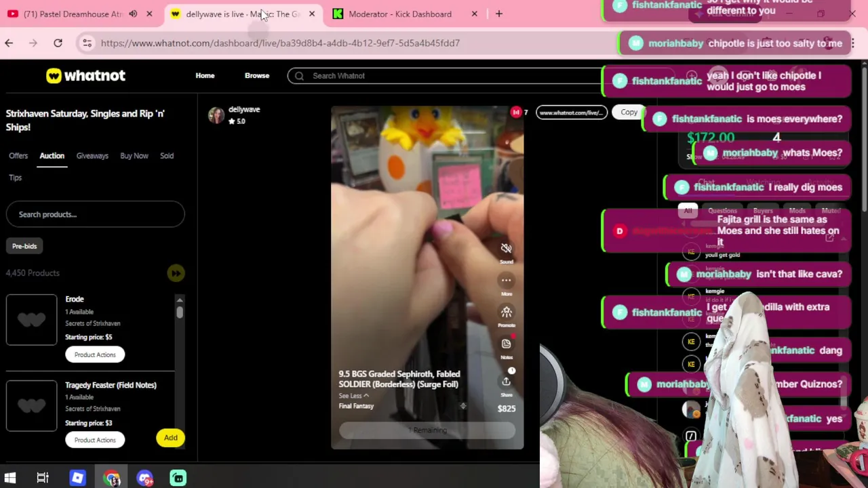Screen dimensions: 868x488
Task: Click the Whatnot logo
Action: click(85, 76)
